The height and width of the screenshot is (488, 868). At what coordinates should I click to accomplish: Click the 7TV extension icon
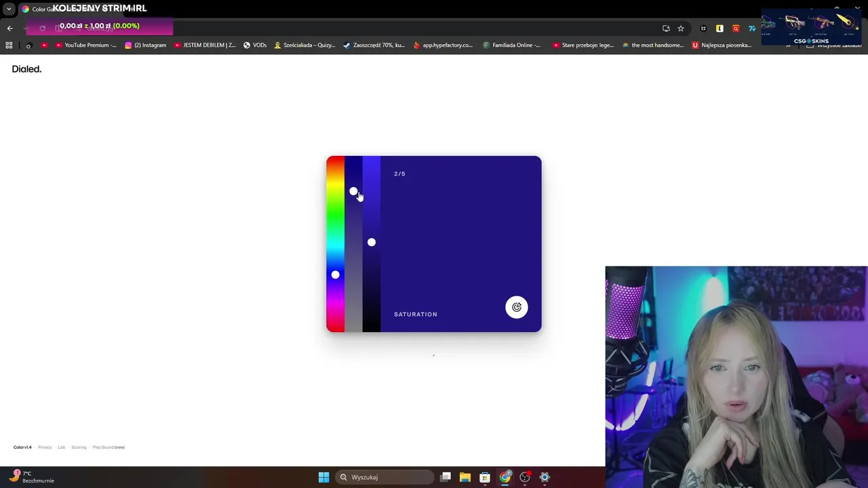(x=752, y=28)
